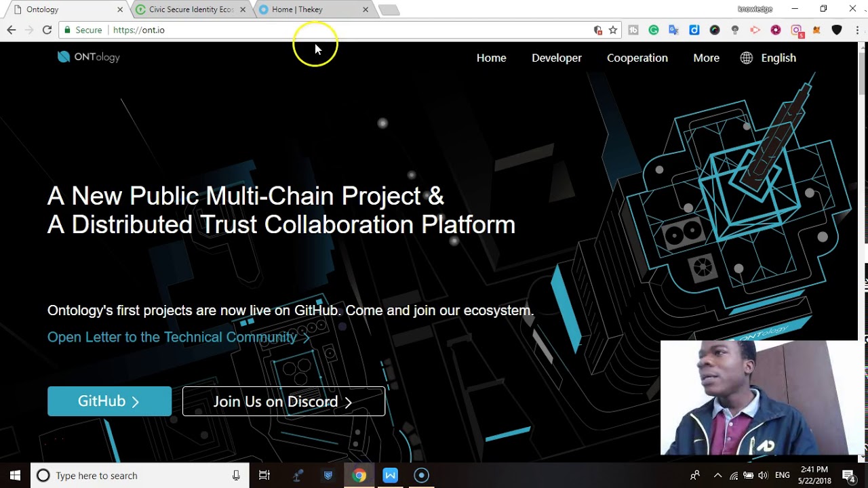Viewport: 868px width, 488px height.
Task: Expand the More nav menu
Action: (706, 58)
